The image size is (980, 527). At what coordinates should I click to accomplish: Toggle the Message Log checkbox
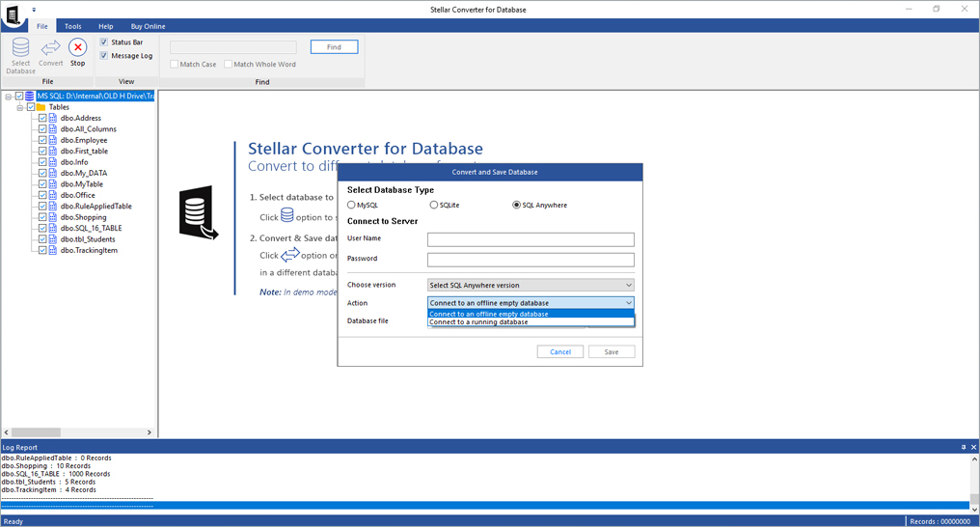coord(104,56)
